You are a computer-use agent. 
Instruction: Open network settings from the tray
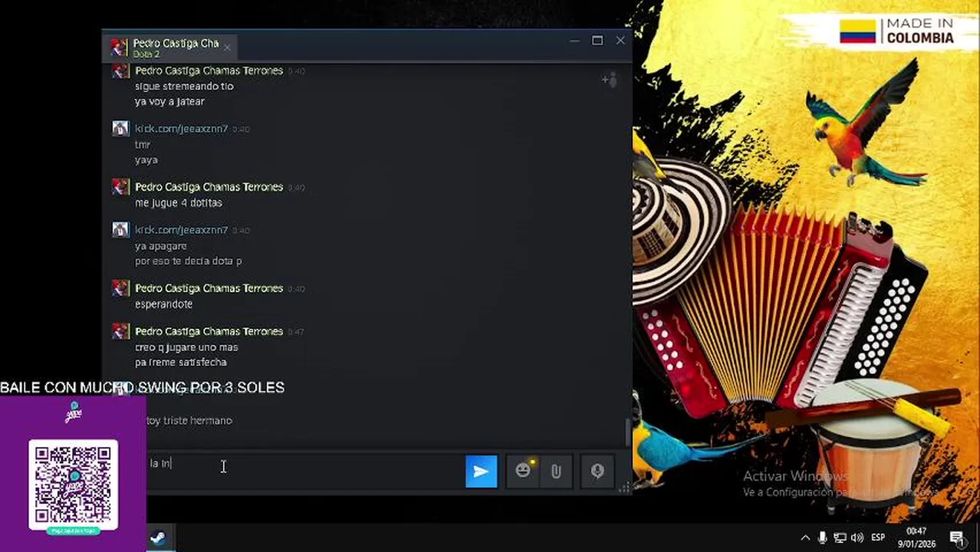(x=840, y=537)
